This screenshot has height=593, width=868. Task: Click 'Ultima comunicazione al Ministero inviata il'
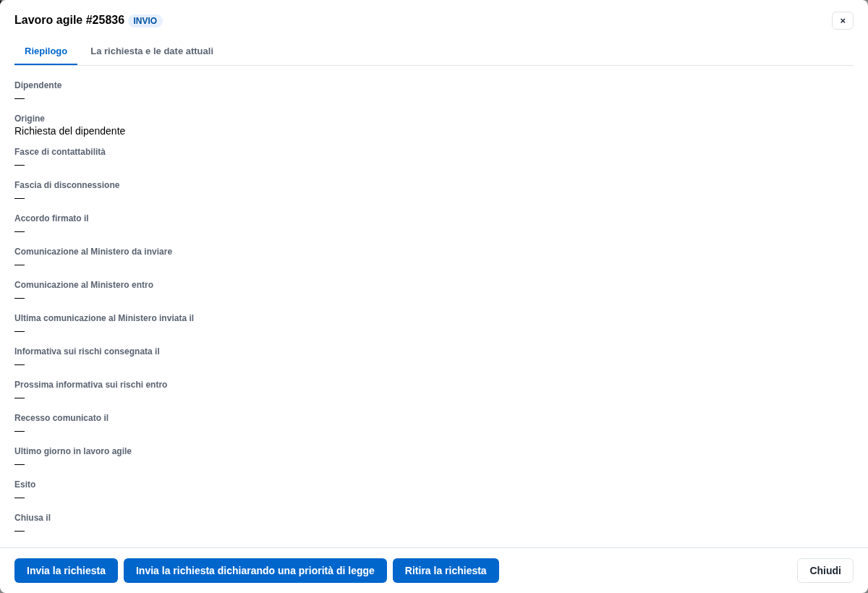tap(104, 318)
